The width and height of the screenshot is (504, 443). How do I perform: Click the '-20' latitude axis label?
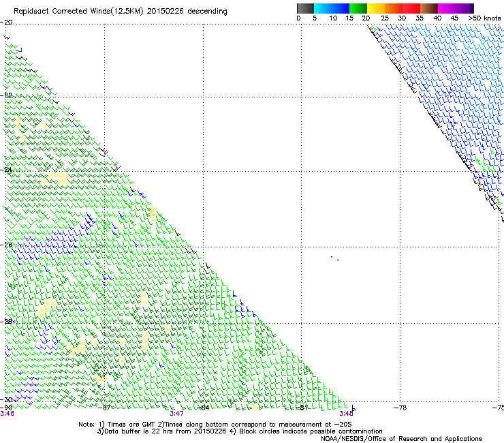6,22
